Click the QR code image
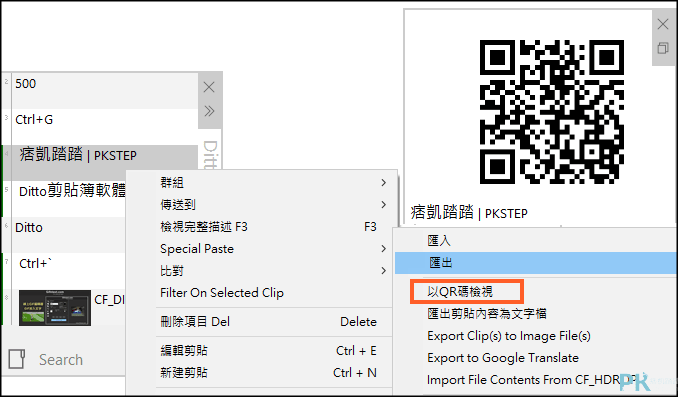678x397 pixels. [x=552, y=112]
